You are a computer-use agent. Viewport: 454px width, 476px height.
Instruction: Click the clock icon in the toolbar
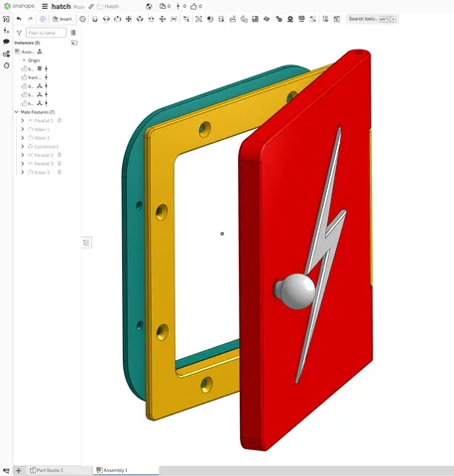point(82,19)
